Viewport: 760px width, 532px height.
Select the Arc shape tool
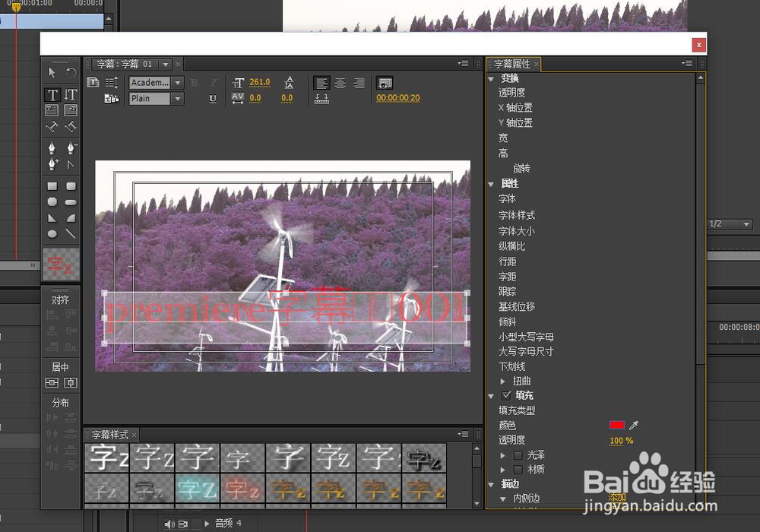[71, 218]
